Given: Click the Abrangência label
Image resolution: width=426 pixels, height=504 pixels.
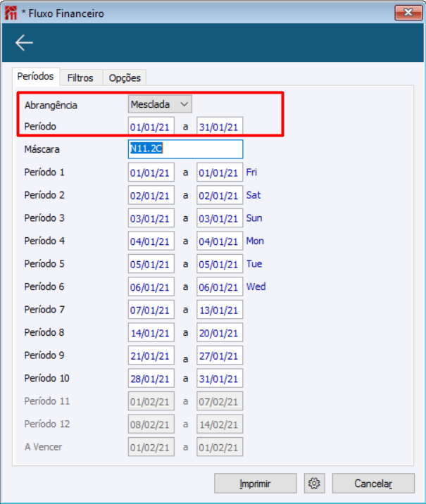Looking at the screenshot, I should click(x=51, y=106).
